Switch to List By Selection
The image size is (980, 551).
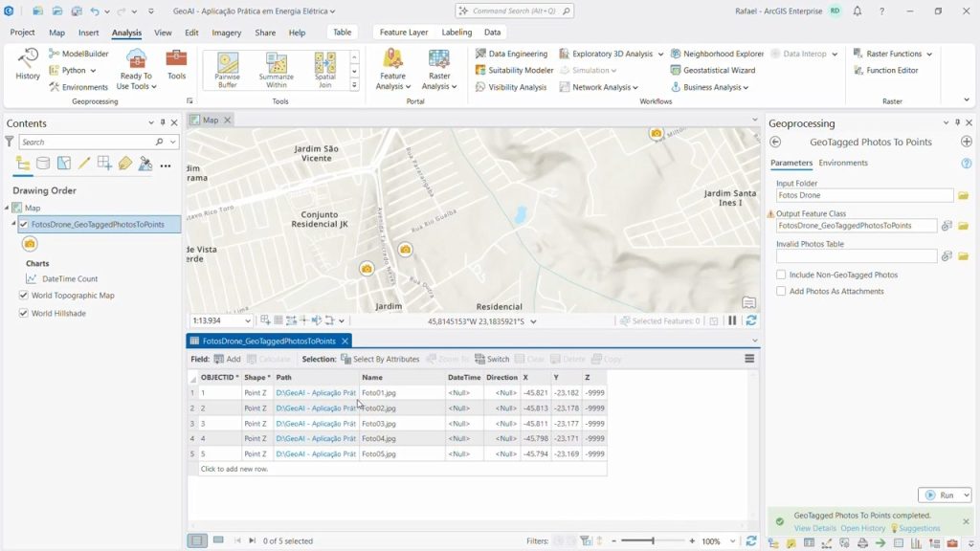[x=64, y=164]
